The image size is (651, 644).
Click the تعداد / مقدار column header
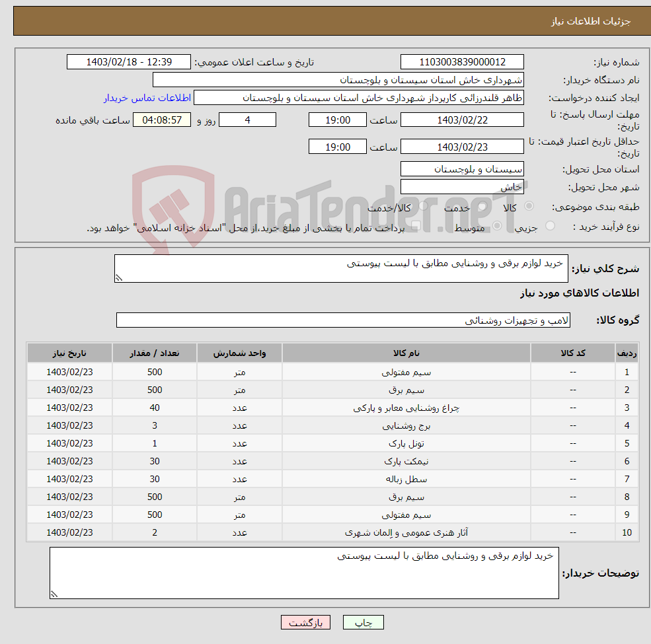click(155, 353)
